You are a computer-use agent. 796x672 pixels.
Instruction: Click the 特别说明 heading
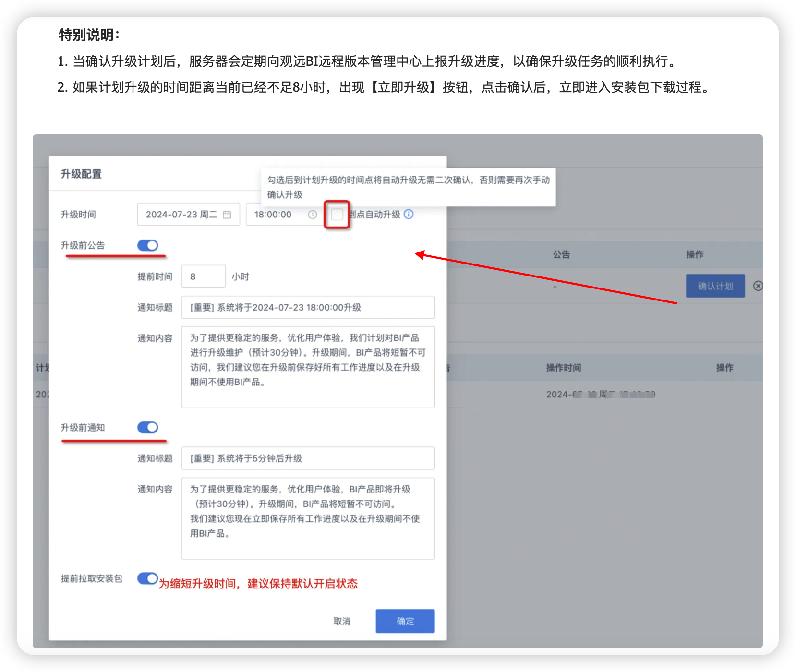[x=89, y=35]
